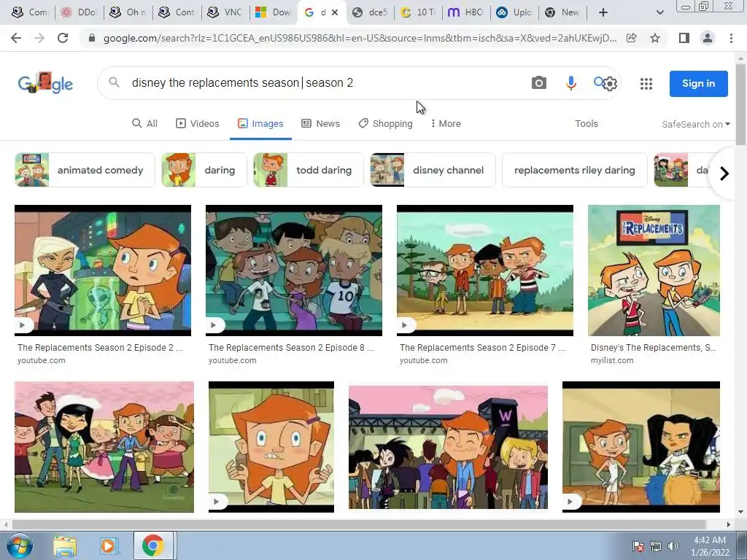Switch to the 10 T browser tab
Image resolution: width=747 pixels, height=560 pixels.
click(418, 12)
